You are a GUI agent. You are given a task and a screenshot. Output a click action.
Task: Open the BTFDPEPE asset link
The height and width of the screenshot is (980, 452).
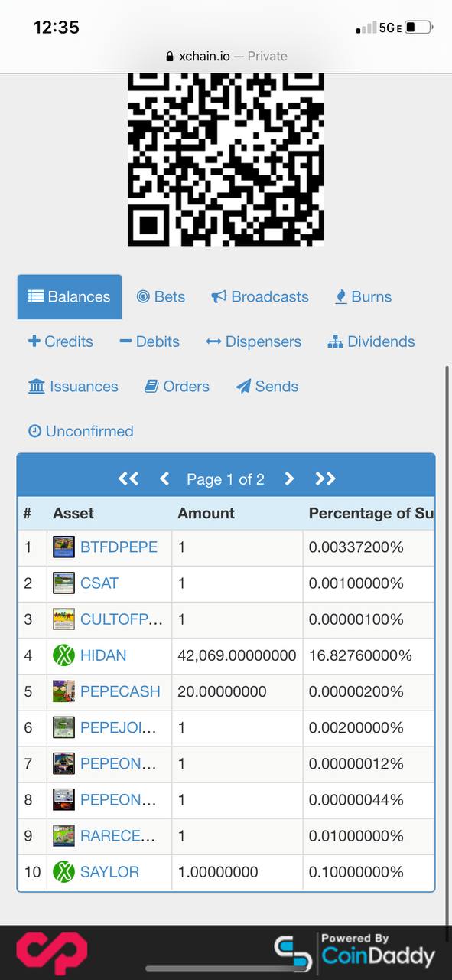coord(119,547)
